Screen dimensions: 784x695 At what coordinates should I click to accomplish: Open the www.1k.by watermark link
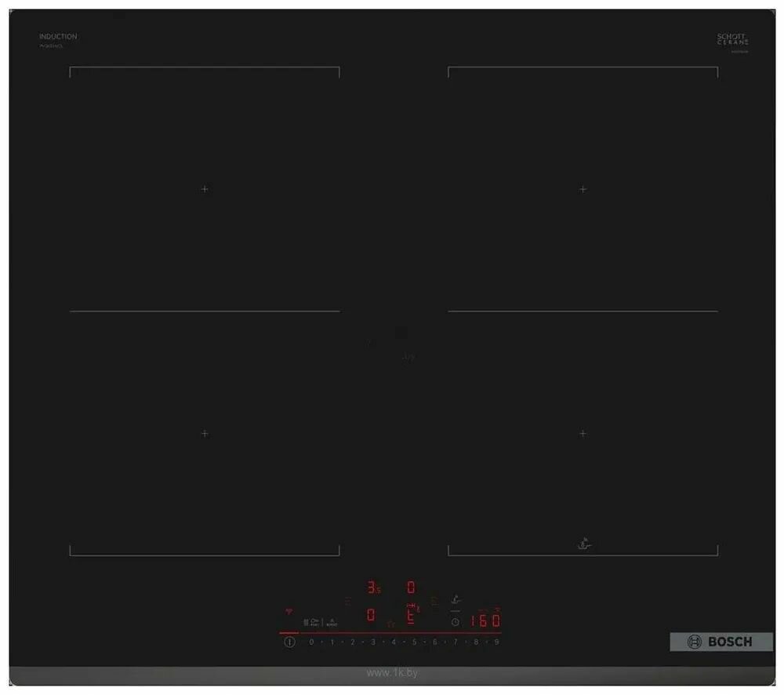tap(392, 673)
